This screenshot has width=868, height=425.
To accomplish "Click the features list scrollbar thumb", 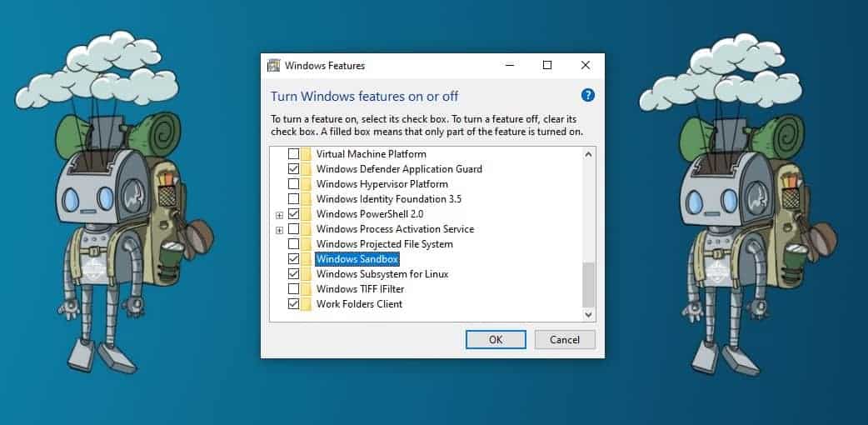I will (x=588, y=285).
